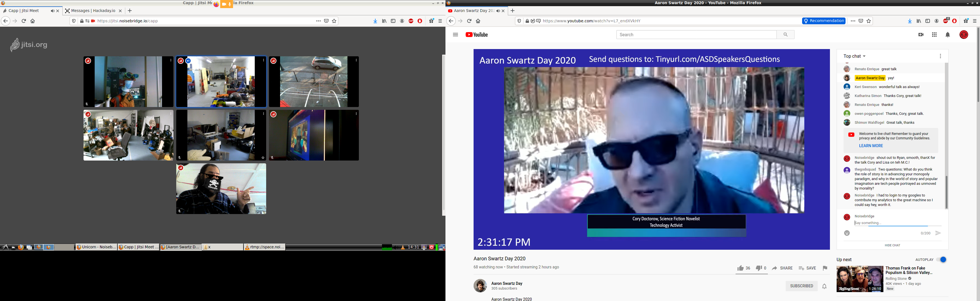This screenshot has width=980, height=301.
Task: Expand the Top chat dropdown
Action: (854, 56)
